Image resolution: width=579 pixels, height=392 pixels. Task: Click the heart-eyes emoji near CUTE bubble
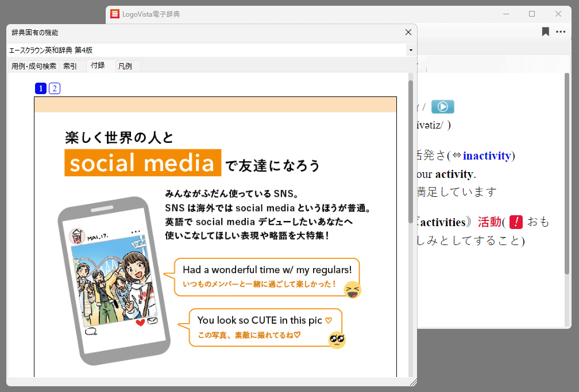point(337,340)
